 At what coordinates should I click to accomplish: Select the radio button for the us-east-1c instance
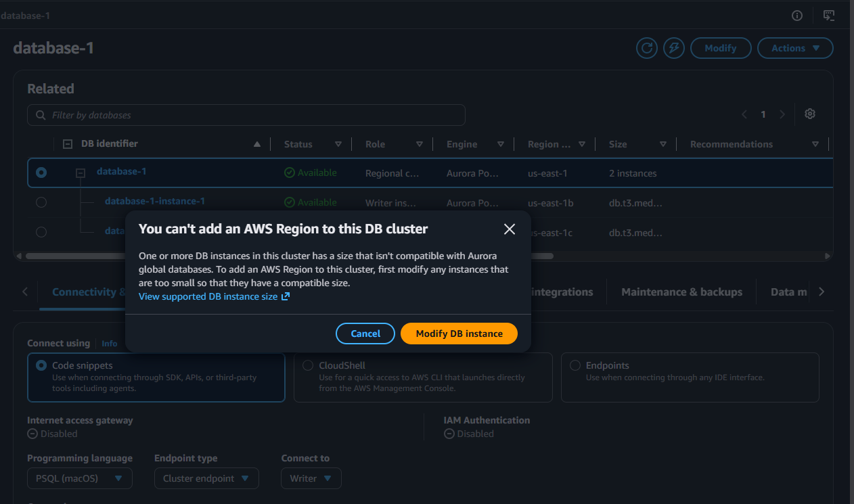click(41, 232)
